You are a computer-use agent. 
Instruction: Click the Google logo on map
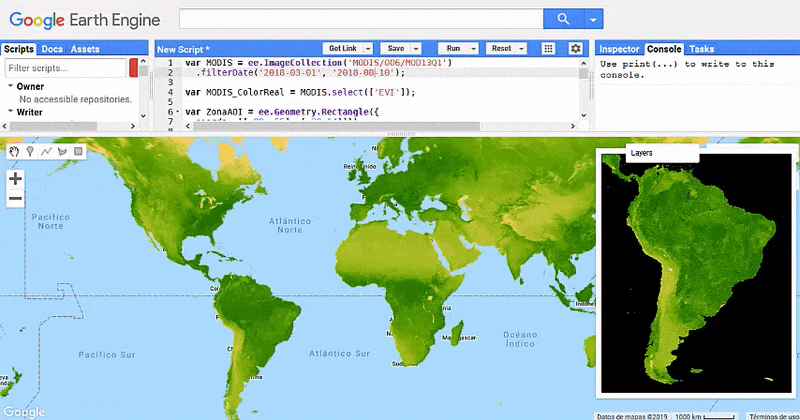pyautogui.click(x=24, y=412)
